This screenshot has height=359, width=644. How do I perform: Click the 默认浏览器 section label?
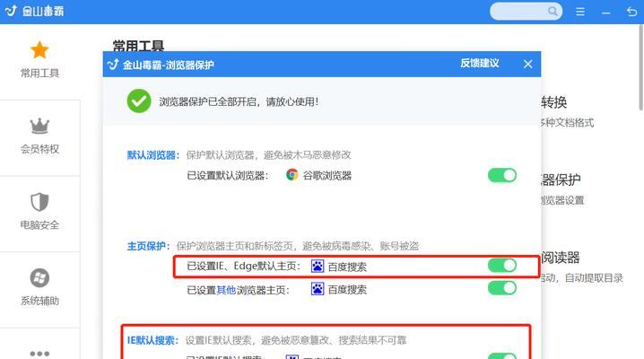pyautogui.click(x=152, y=155)
